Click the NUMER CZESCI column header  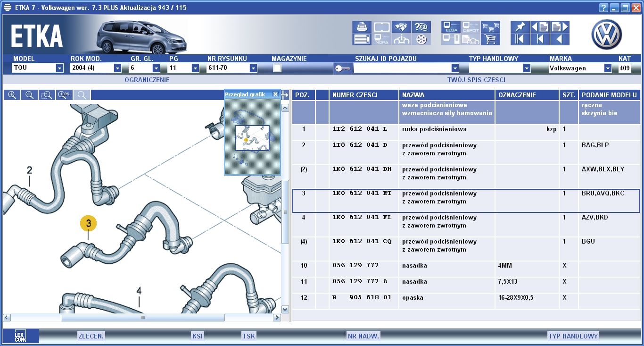pos(364,95)
